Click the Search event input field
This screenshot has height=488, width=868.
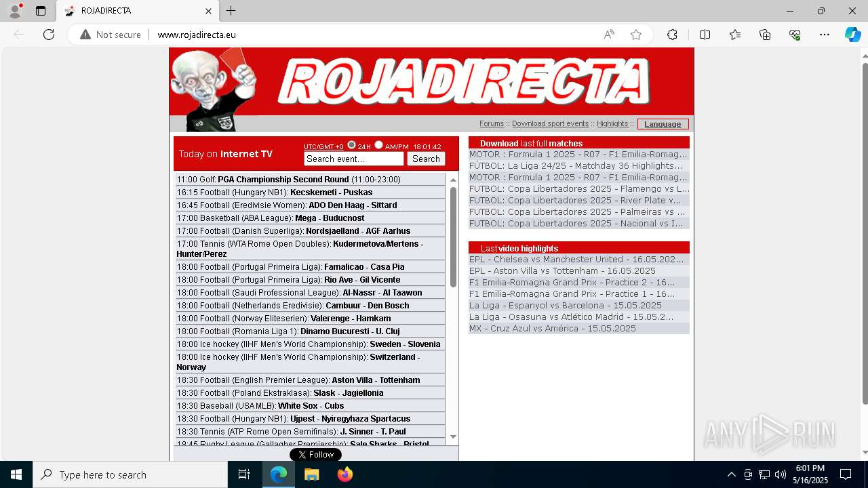click(x=354, y=159)
